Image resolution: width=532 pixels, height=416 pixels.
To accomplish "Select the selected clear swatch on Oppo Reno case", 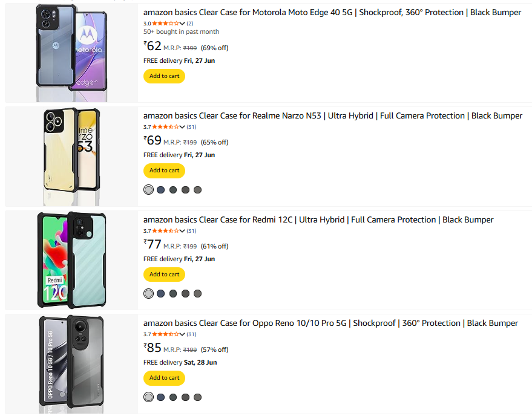I will [x=148, y=397].
